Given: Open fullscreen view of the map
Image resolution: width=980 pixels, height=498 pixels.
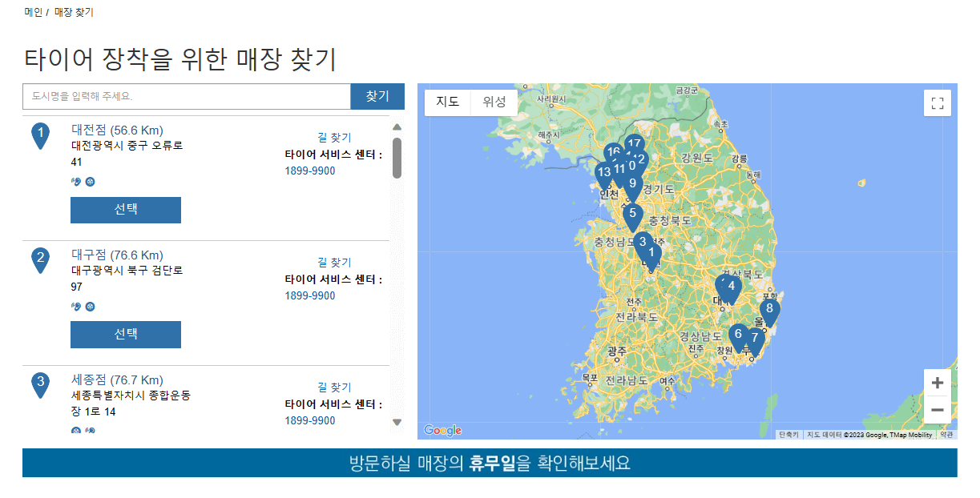Looking at the screenshot, I should pos(937,103).
